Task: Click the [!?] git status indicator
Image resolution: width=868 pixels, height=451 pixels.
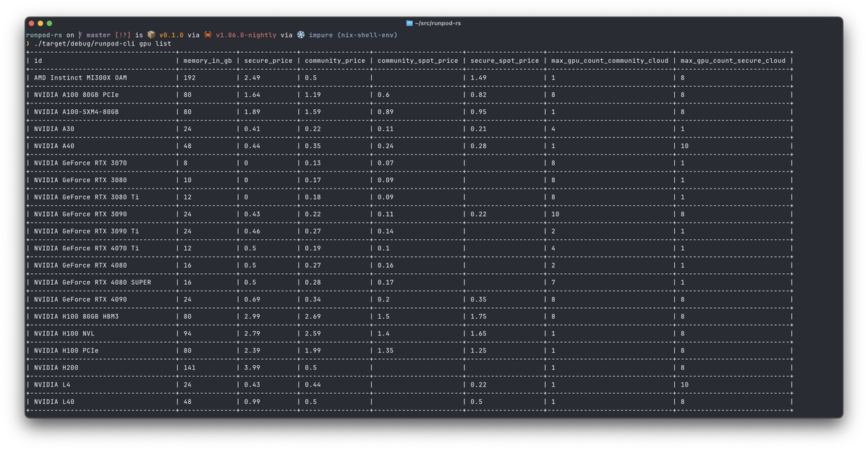Action: coord(123,35)
